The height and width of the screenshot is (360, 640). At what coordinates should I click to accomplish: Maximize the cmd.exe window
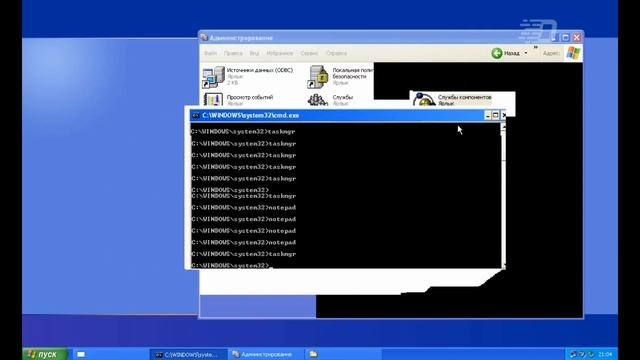click(x=496, y=116)
